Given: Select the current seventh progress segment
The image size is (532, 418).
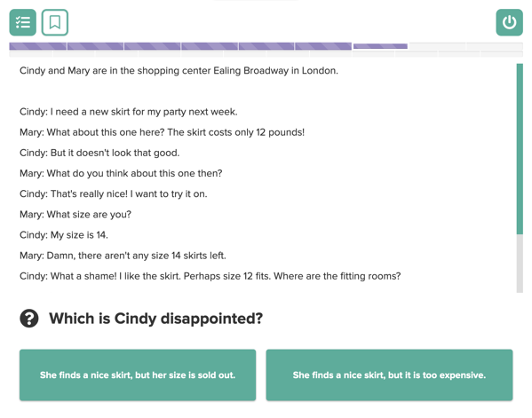Looking at the screenshot, I should (x=380, y=46).
